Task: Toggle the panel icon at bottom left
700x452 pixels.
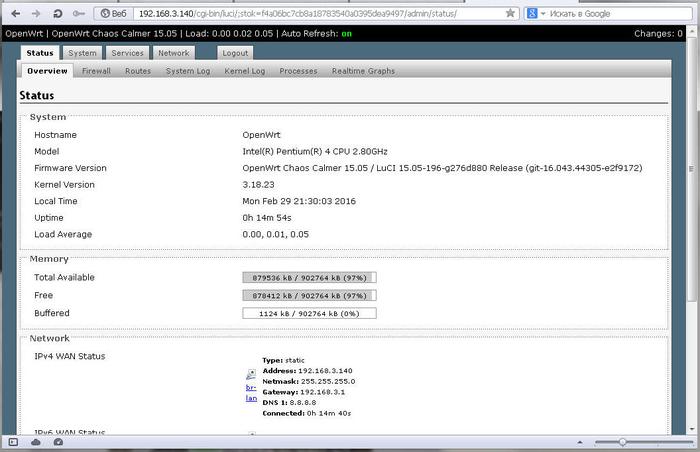Action: tap(12, 442)
